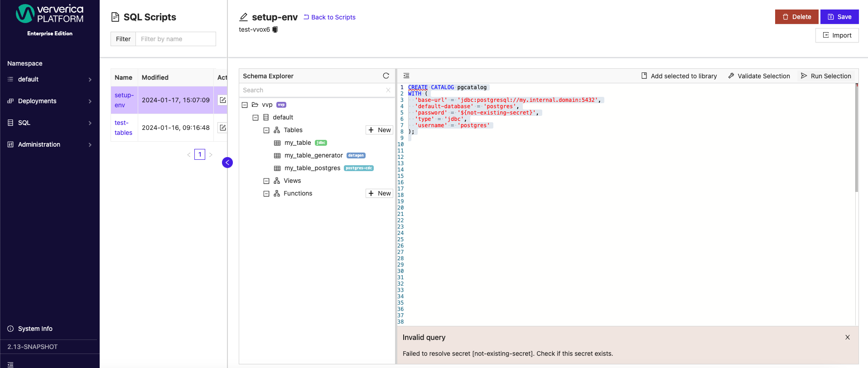The height and width of the screenshot is (368, 868).
Task: Click Validate Selection
Action: coord(759,76)
